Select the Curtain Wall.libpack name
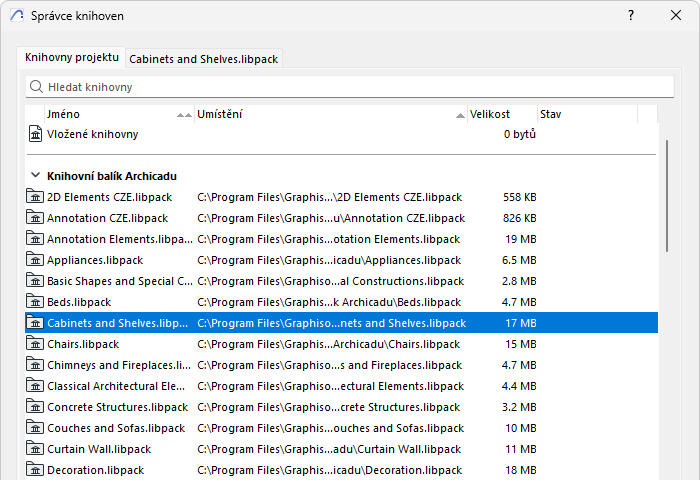Viewport: 700px width, 480px height. pos(99,449)
